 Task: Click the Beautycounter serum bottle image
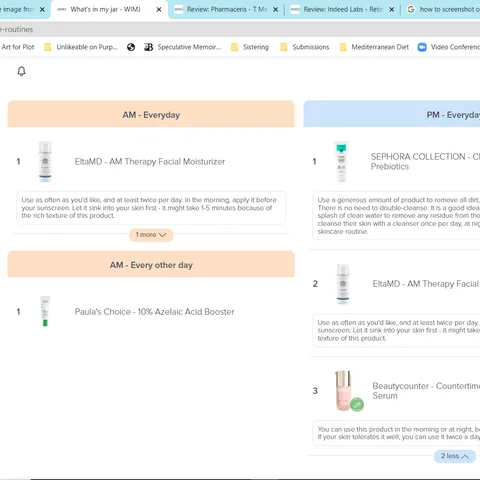pyautogui.click(x=343, y=390)
